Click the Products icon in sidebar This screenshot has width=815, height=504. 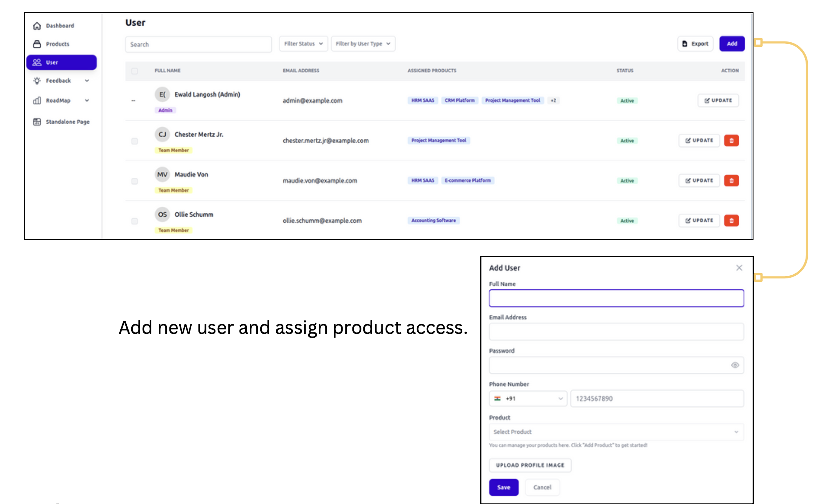coord(37,44)
